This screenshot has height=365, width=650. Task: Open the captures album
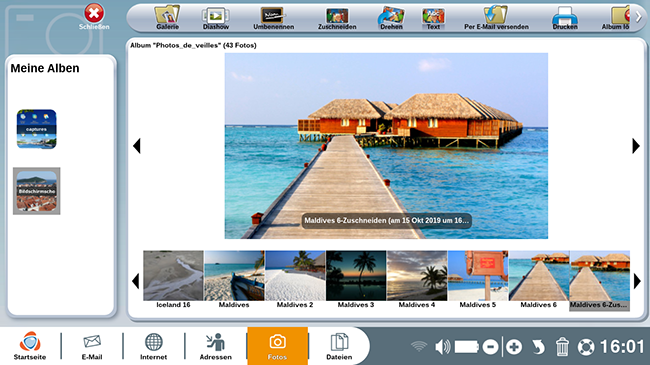click(x=36, y=129)
